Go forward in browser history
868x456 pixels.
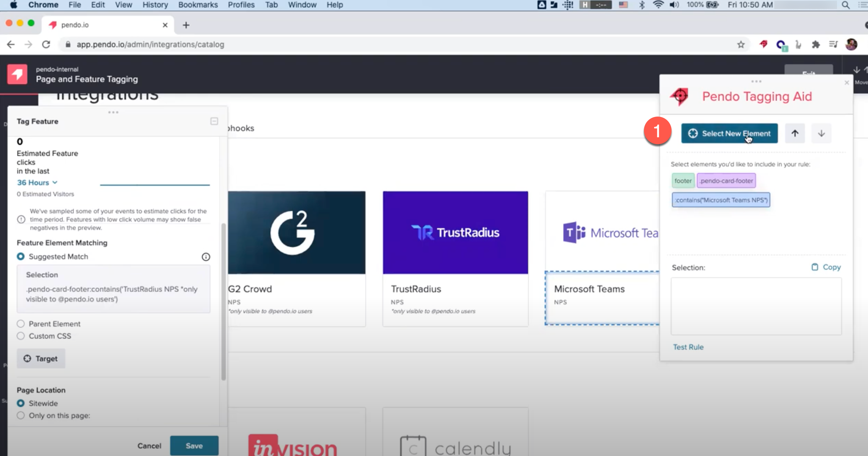pyautogui.click(x=28, y=44)
